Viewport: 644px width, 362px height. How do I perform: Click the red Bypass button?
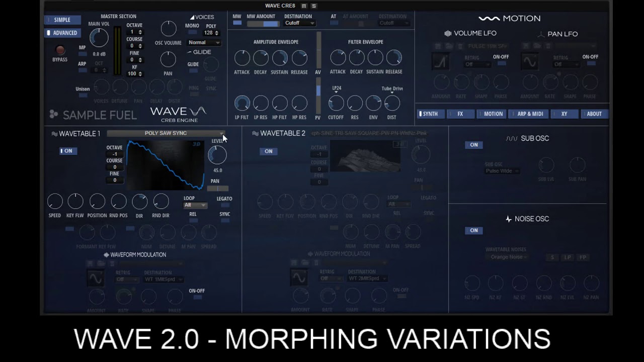coord(60,50)
